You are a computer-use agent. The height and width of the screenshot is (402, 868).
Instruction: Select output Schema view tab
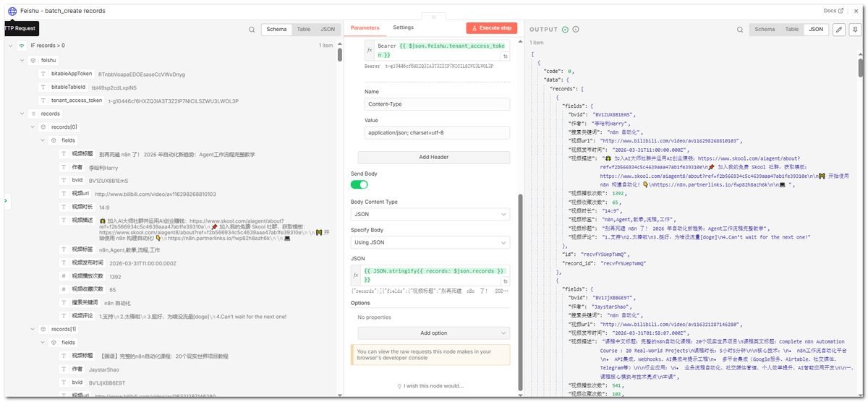(765, 30)
